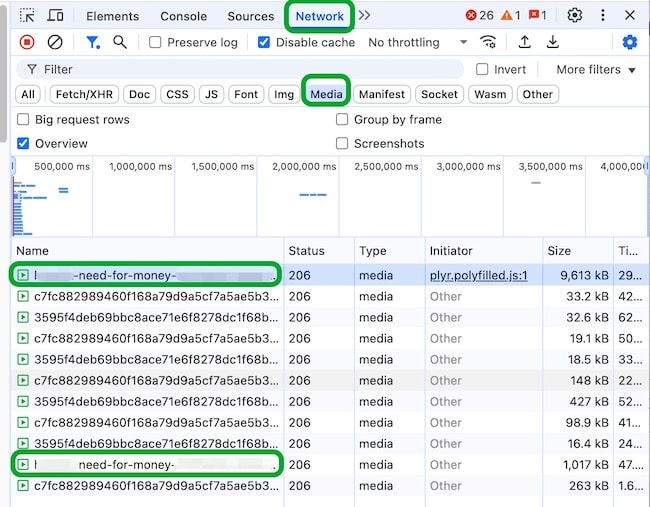Open the plyr.polyfilled.js:1 initiator link
The width and height of the screenshot is (650, 507).
[x=478, y=275]
